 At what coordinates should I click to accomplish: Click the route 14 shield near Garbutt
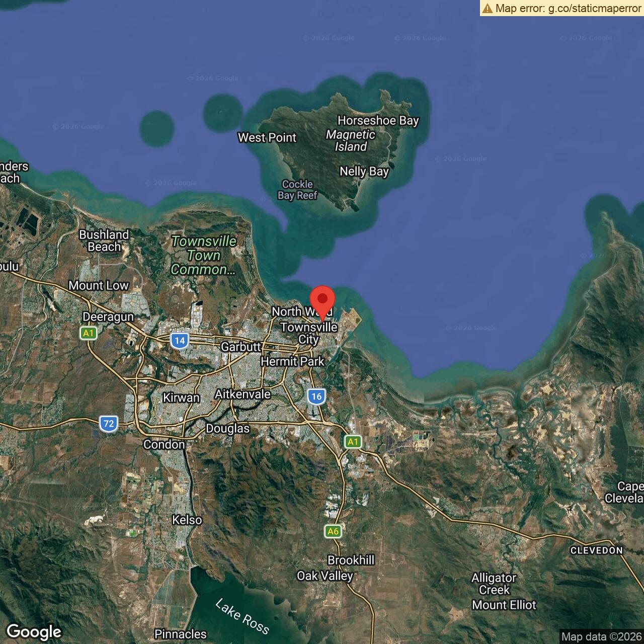pyautogui.click(x=179, y=341)
